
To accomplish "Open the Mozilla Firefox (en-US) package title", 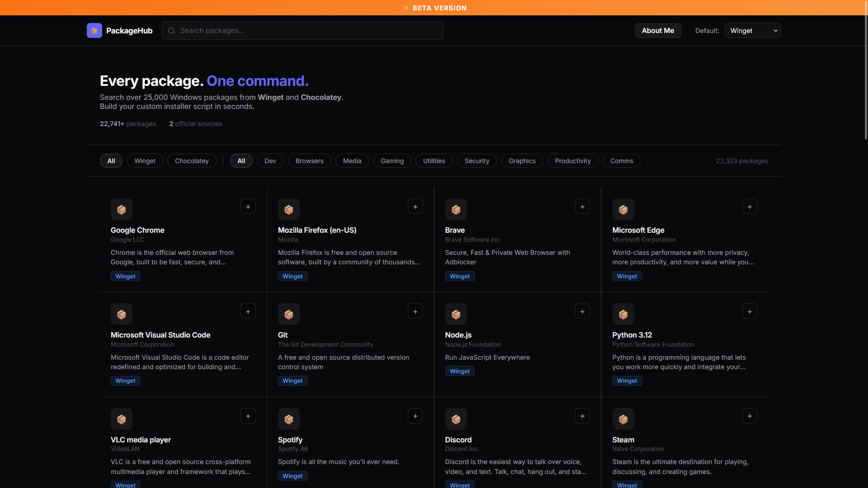I will 317,230.
